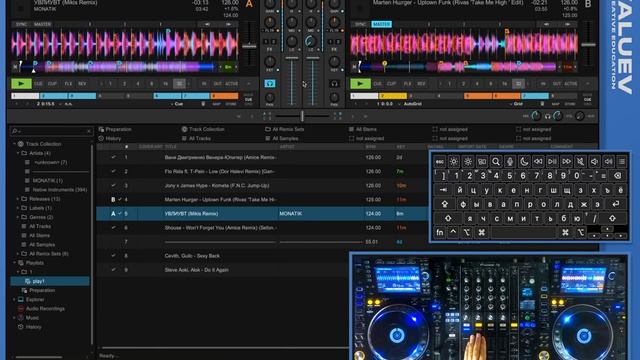Open the All Remix Sets favorite tab
Image resolution: width=640 pixels, height=360 pixels.
[x=284, y=129]
